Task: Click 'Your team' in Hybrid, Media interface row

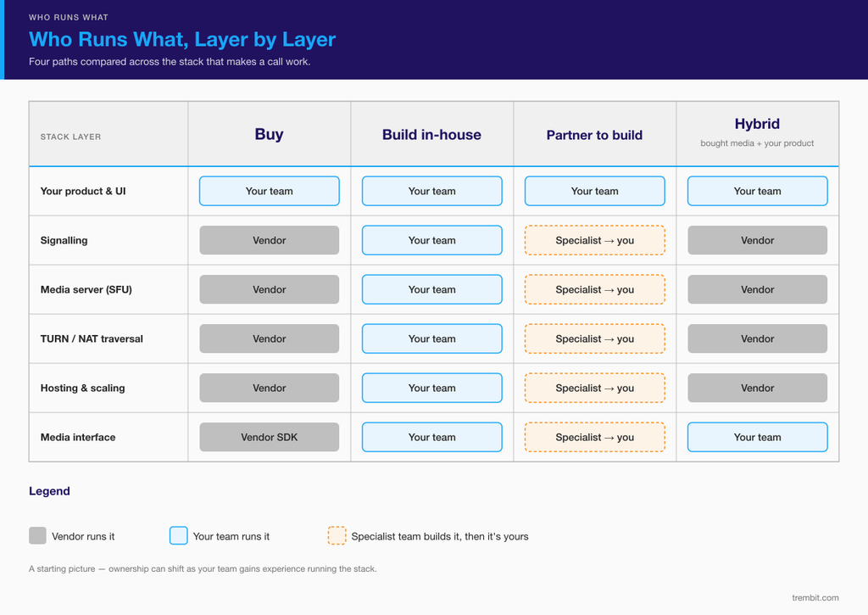Action: 757,437
